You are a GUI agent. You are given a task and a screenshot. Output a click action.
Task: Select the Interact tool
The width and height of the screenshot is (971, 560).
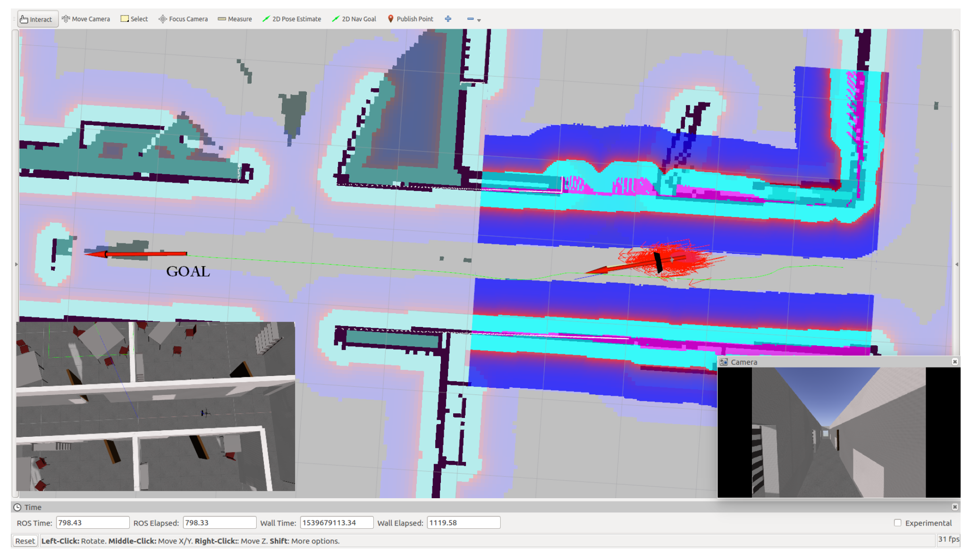[37, 19]
